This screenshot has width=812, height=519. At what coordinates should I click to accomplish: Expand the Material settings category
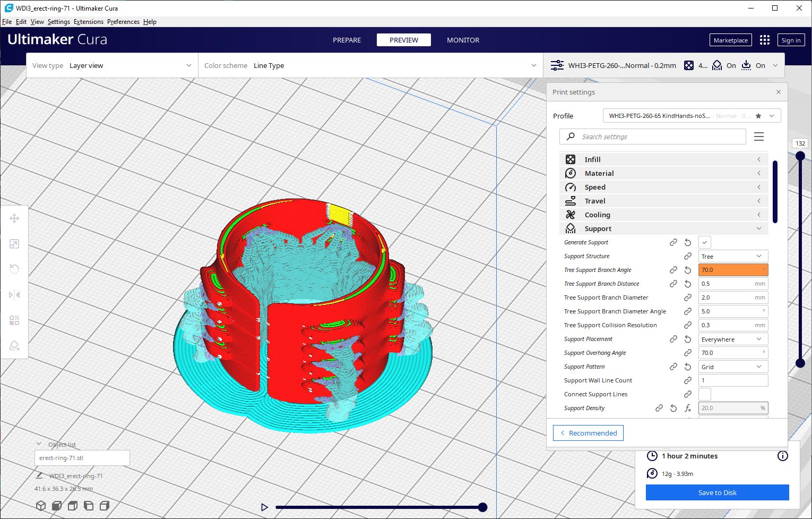663,173
